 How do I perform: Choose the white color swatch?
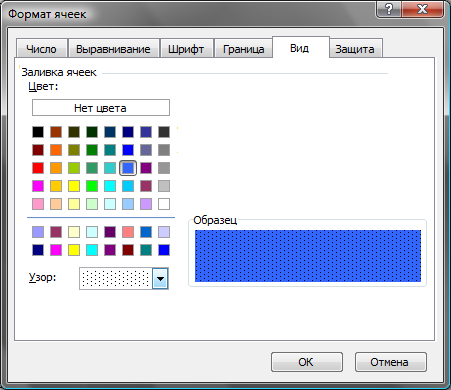(164, 204)
